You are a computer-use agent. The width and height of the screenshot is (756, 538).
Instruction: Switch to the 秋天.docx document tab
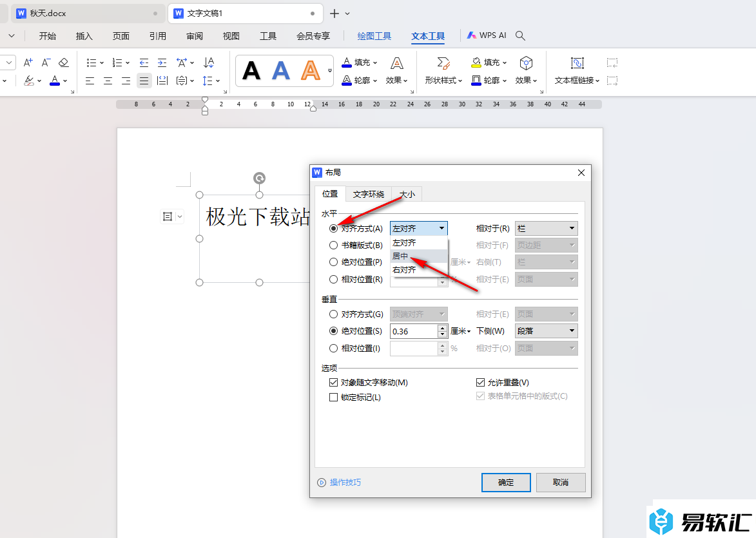[x=87, y=13]
